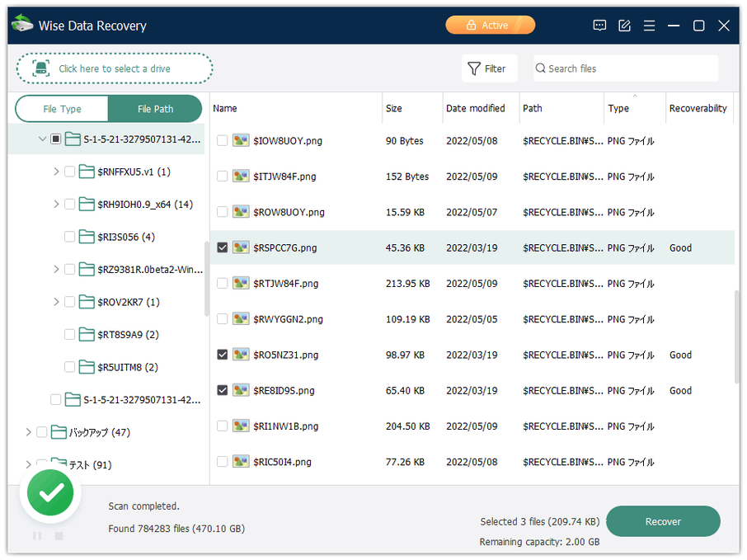This screenshot has height=560, width=747.
Task: Click the Recover button
Action: (663, 521)
